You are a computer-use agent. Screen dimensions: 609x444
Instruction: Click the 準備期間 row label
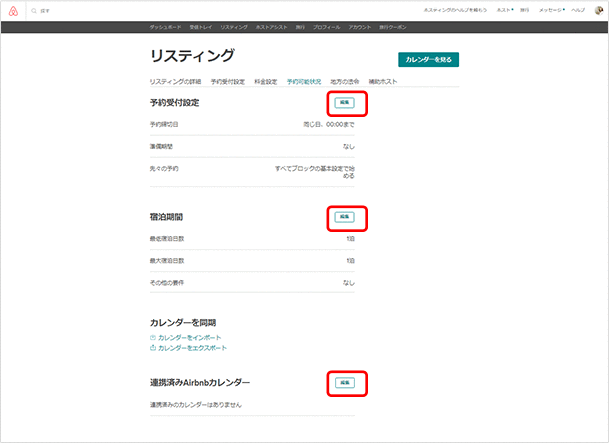pyautogui.click(x=161, y=146)
